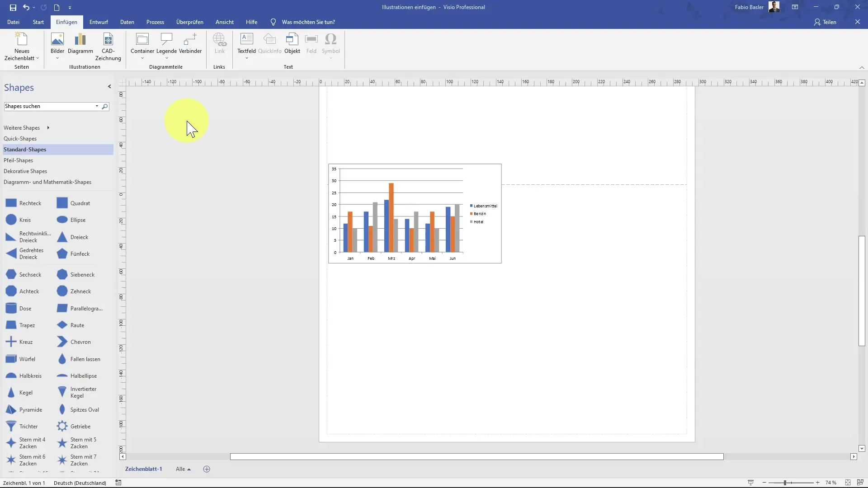Select the Trichter funnel shape

[x=22, y=427]
